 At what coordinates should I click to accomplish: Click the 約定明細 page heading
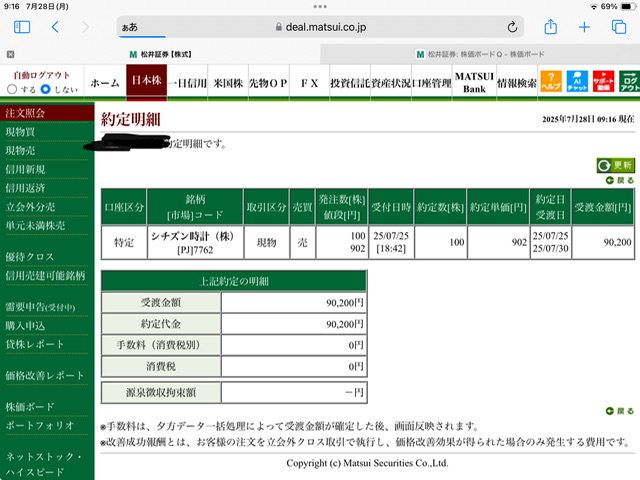click(x=131, y=119)
